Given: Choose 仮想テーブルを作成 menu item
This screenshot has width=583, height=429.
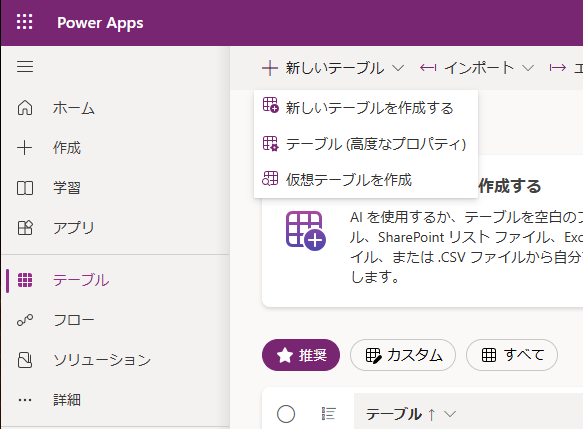Looking at the screenshot, I should (x=366, y=180).
